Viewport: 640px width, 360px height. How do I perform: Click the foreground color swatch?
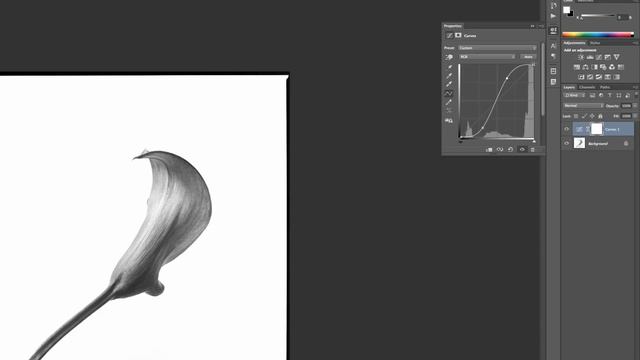[x=567, y=10]
